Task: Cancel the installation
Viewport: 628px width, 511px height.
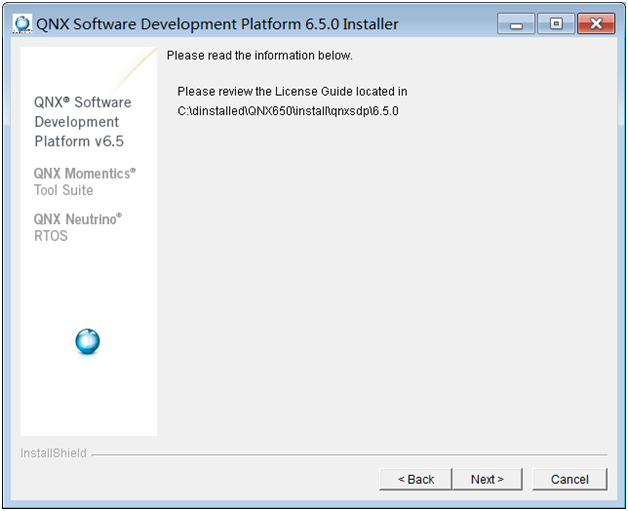Action: click(570, 479)
